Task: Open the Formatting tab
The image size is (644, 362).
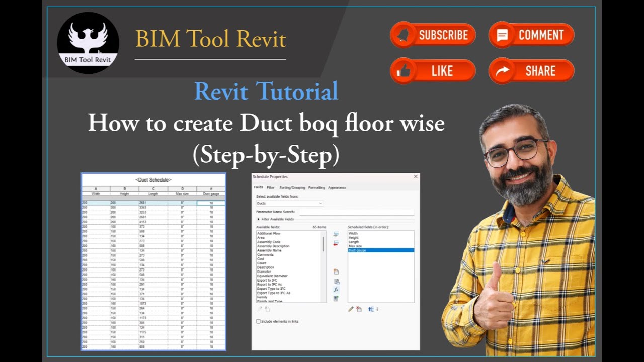Action: (316, 187)
